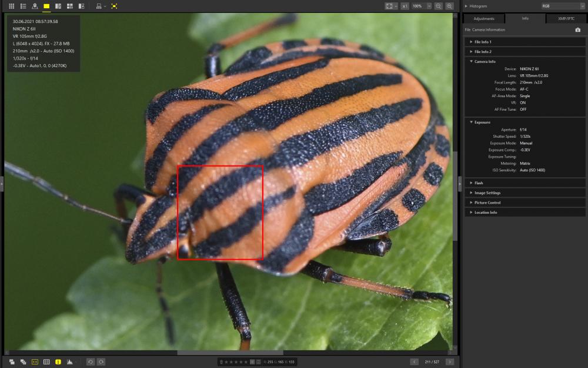Switch to thumbnail list view
Screen dimensions: 588x368
pyautogui.click(x=24, y=6)
